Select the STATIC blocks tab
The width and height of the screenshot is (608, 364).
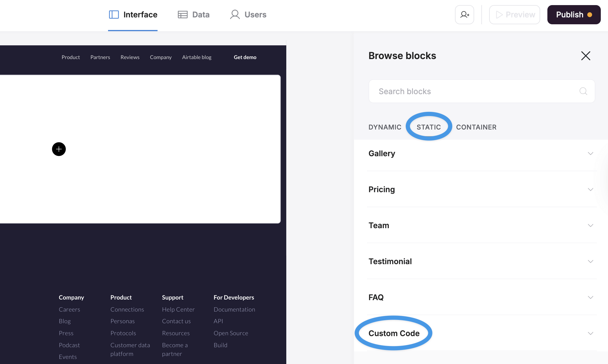tap(429, 127)
